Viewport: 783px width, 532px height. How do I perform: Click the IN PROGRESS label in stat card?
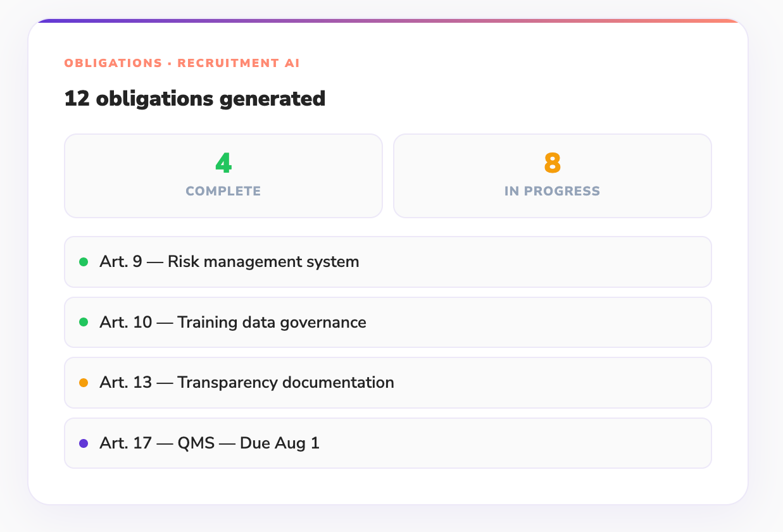tap(553, 191)
